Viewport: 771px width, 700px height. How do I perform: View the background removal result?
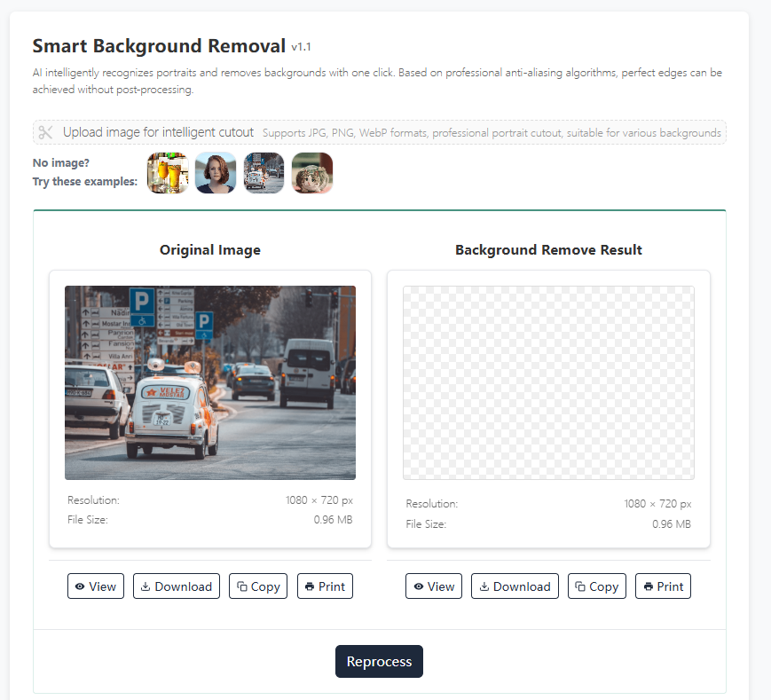[434, 586]
